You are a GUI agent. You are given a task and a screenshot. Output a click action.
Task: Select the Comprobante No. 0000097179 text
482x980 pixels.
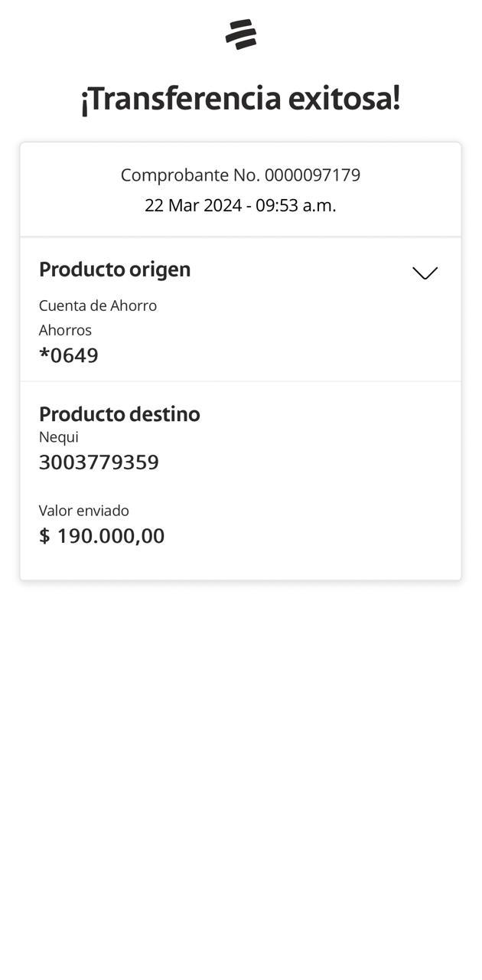[240, 175]
